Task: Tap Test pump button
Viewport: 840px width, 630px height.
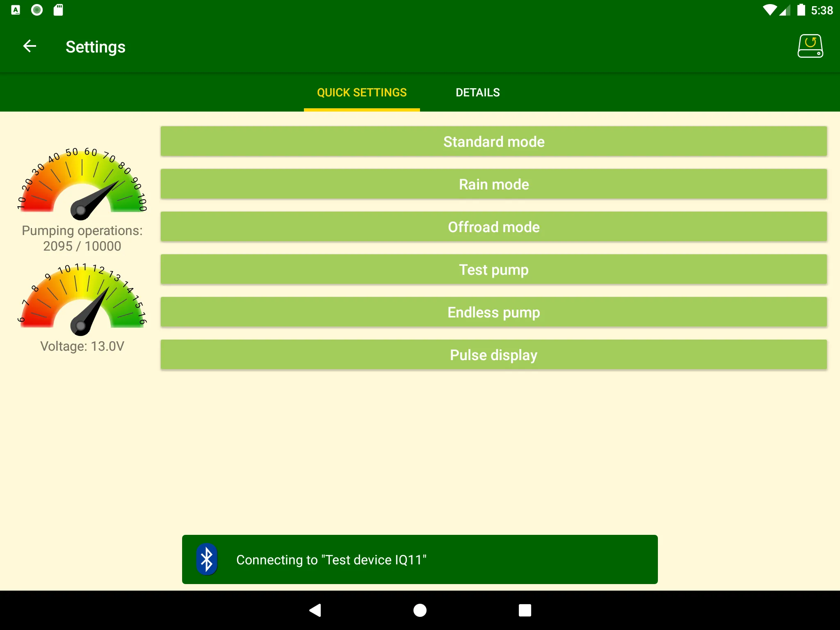Action: point(494,269)
